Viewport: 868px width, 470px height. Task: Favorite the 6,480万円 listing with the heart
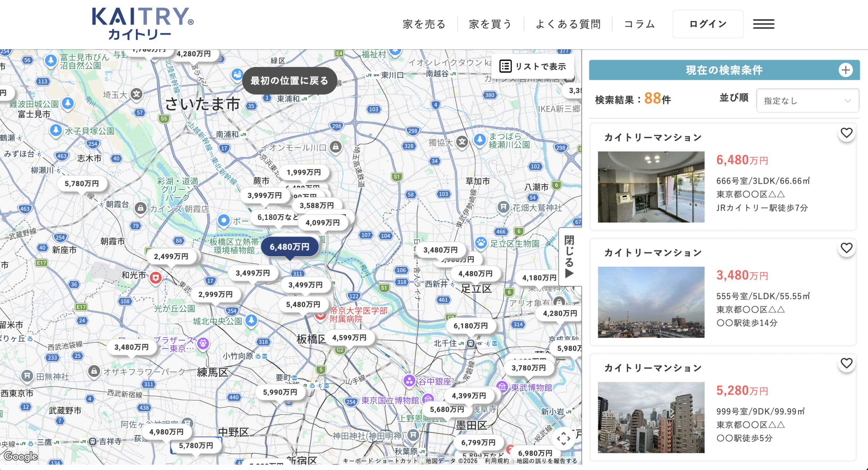point(847,133)
